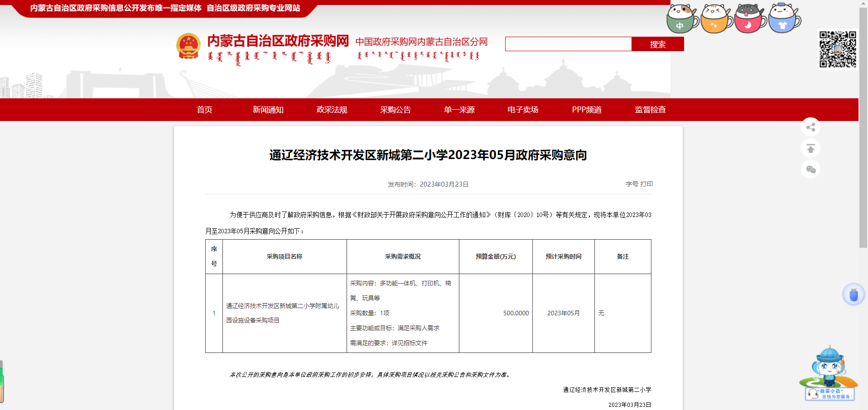Open the 电子卖场 navigation item

click(523, 110)
